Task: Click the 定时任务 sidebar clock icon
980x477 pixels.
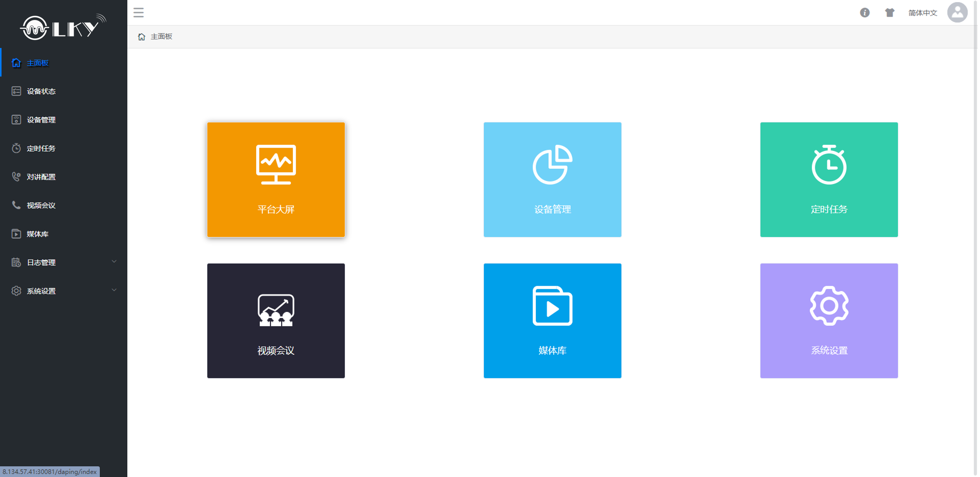Action: (x=16, y=148)
